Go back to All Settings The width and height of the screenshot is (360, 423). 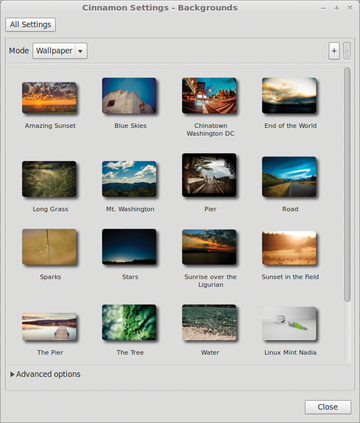(30, 25)
